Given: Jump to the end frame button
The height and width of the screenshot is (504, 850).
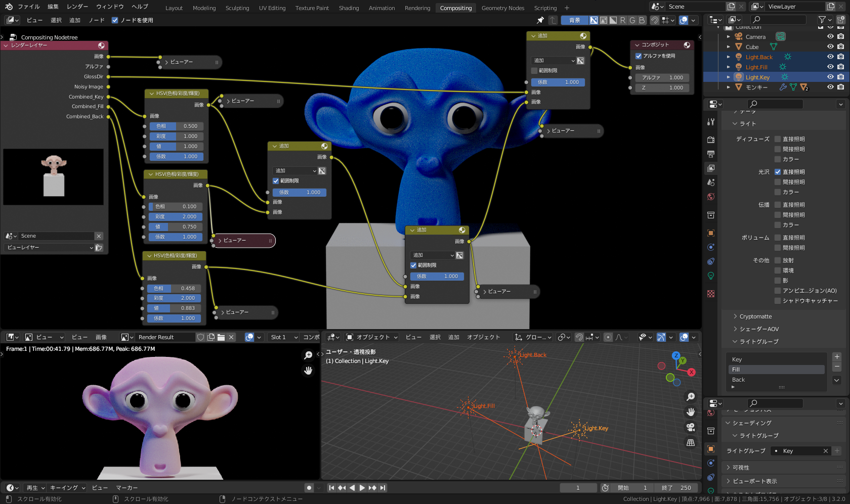Looking at the screenshot, I should (x=383, y=488).
